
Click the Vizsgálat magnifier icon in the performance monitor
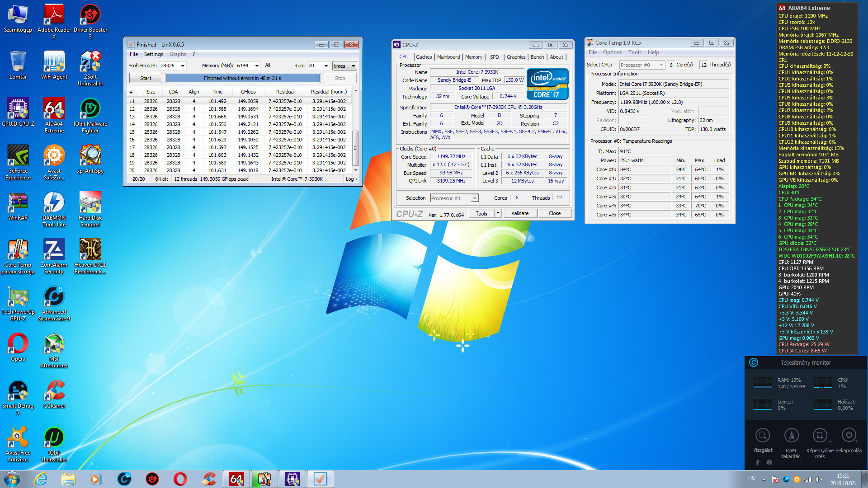pos(763,435)
